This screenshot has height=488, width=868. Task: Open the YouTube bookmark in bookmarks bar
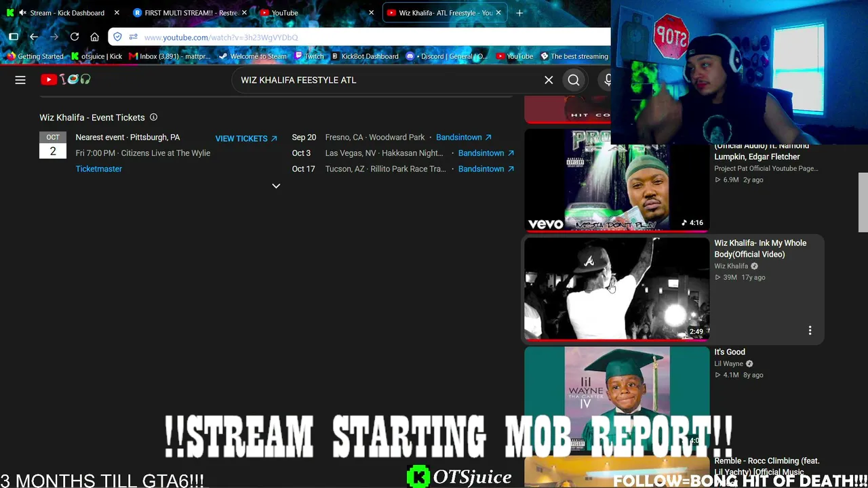point(515,56)
